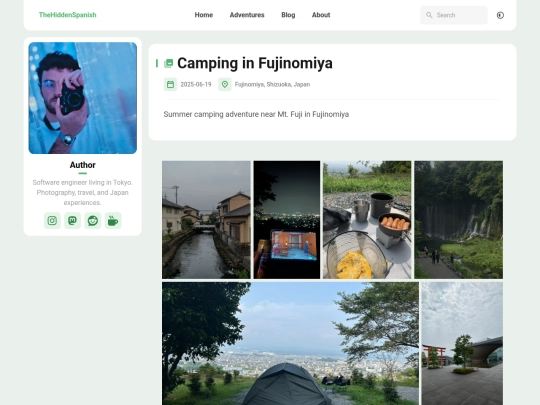Viewport: 540px width, 405px height.
Task: Focus the Search input field
Action: coord(454,15)
